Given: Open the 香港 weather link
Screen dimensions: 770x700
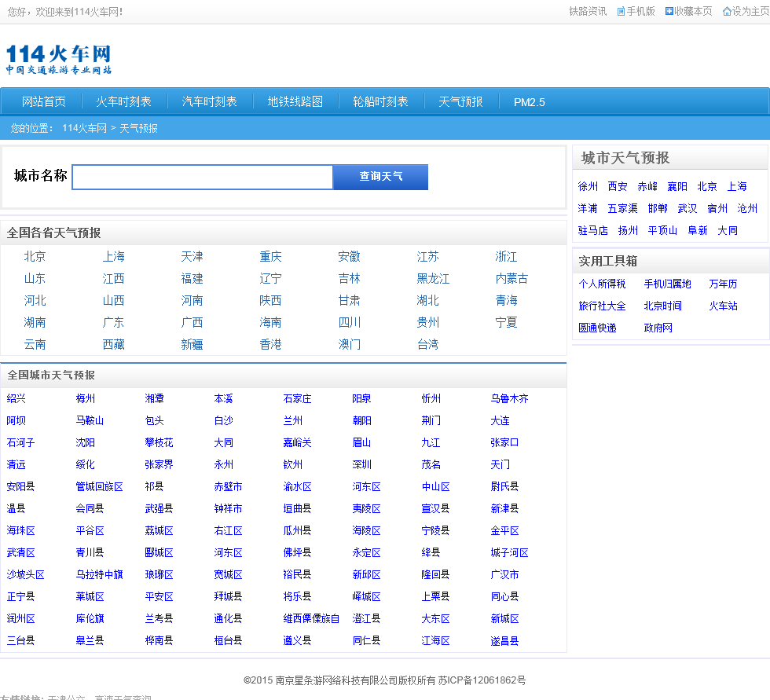Looking at the screenshot, I should click(270, 345).
